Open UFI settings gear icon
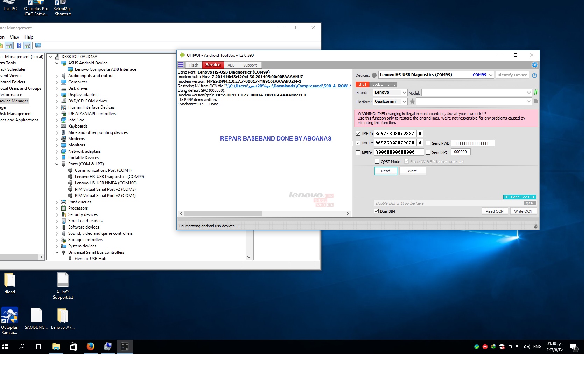The width and height of the screenshot is (588, 368). click(534, 65)
